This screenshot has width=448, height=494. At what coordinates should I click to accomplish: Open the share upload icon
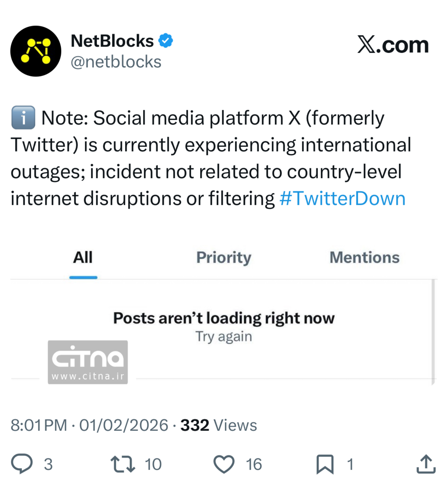(x=426, y=464)
